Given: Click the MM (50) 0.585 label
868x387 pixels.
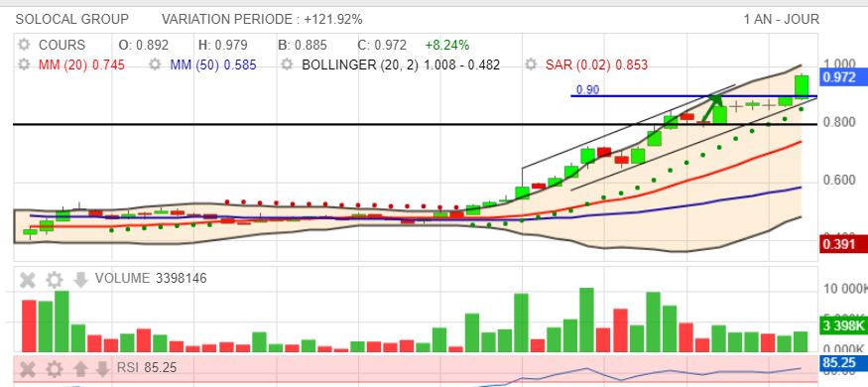Looking at the screenshot, I should click(213, 64).
